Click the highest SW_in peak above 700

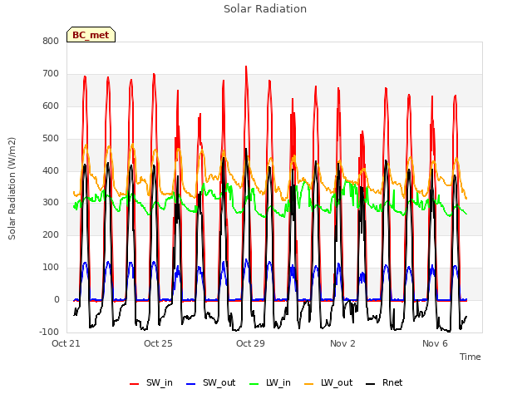pos(246,66)
